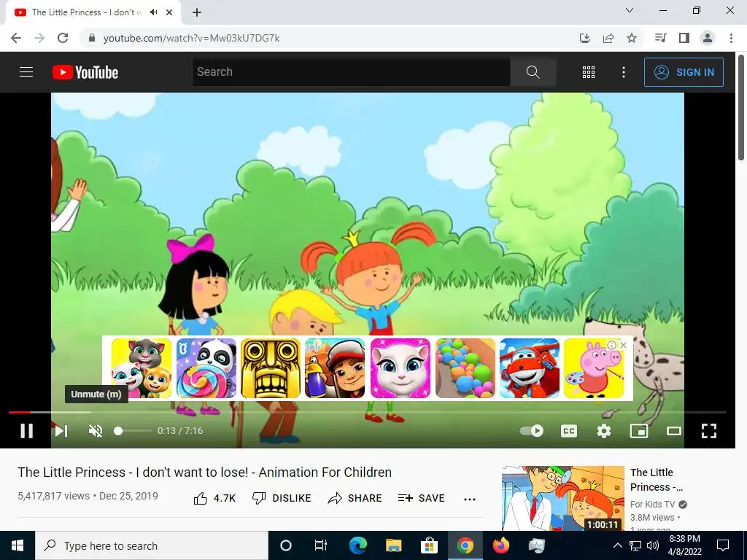Click the magnifier search button
747x560 pixels.
click(533, 72)
